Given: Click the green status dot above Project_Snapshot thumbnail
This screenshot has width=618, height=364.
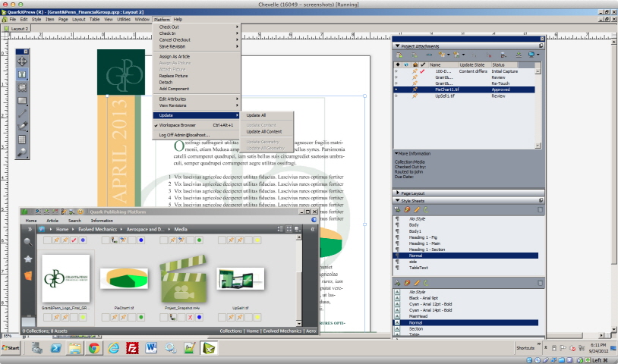Looking at the screenshot, I should tap(199, 240).
